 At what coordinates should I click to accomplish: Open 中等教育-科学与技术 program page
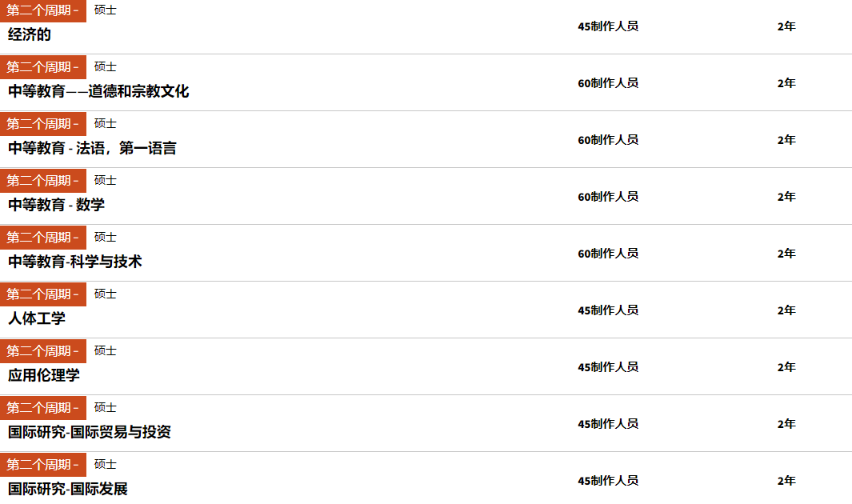click(75, 262)
